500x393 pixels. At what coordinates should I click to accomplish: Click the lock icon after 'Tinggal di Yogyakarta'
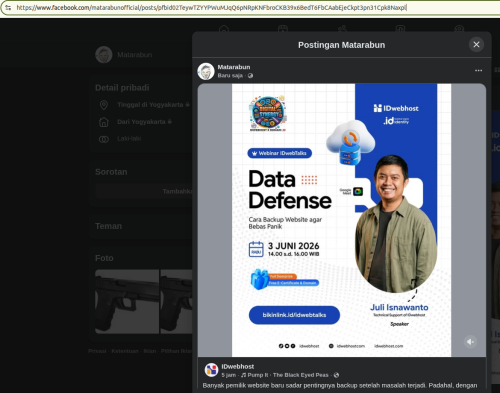pos(188,104)
